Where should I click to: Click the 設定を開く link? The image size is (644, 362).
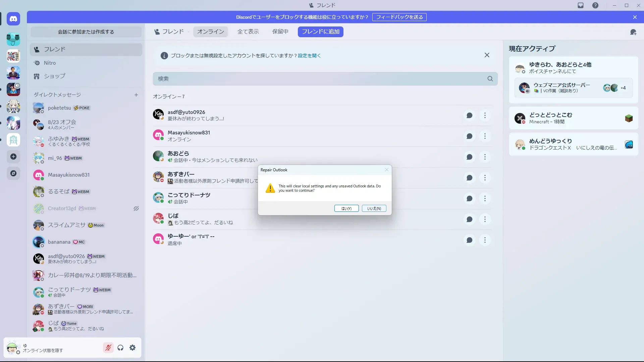point(309,56)
